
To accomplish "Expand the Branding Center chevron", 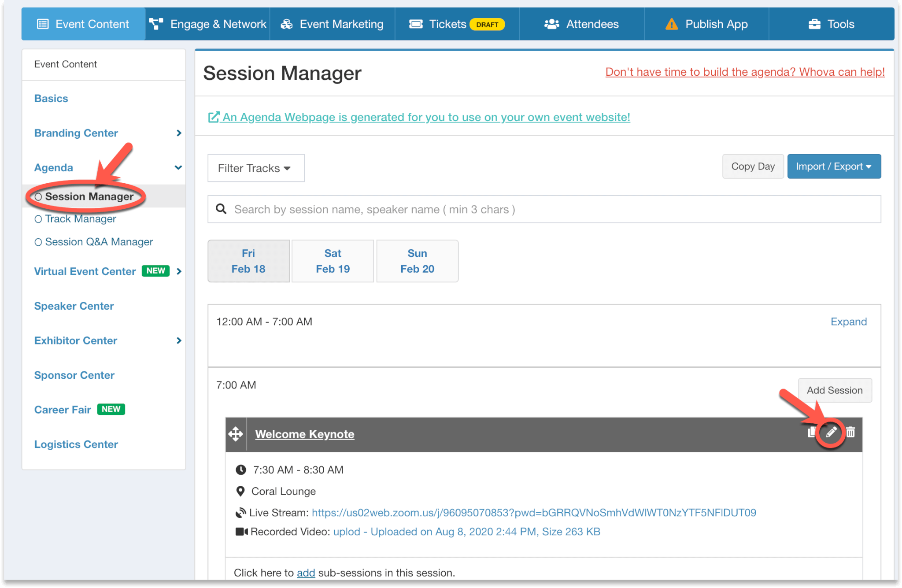I will pos(178,133).
